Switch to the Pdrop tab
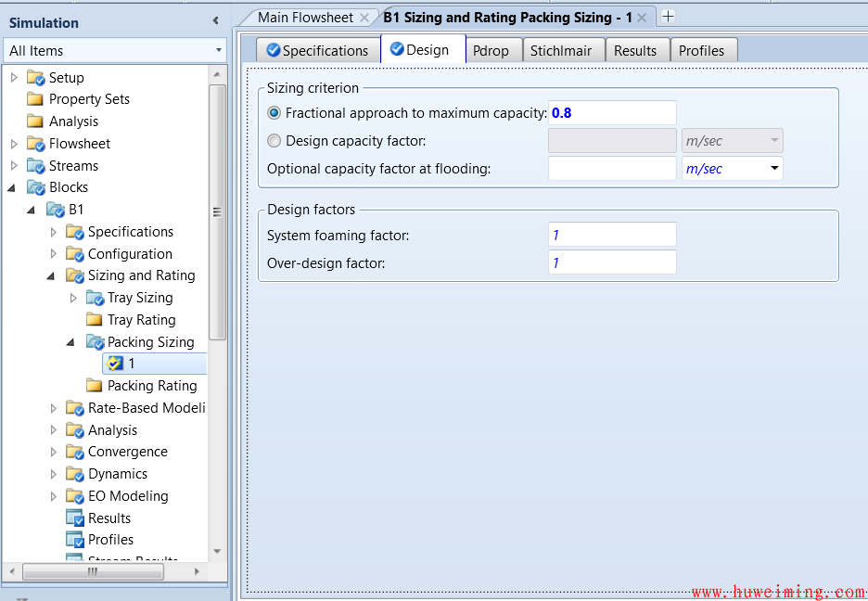868x601 pixels. (x=491, y=51)
